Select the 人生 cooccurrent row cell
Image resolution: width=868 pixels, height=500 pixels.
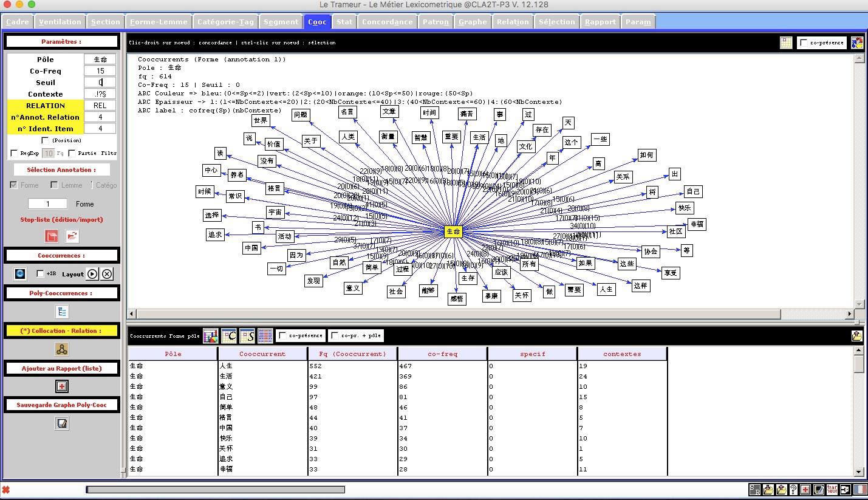click(262, 366)
